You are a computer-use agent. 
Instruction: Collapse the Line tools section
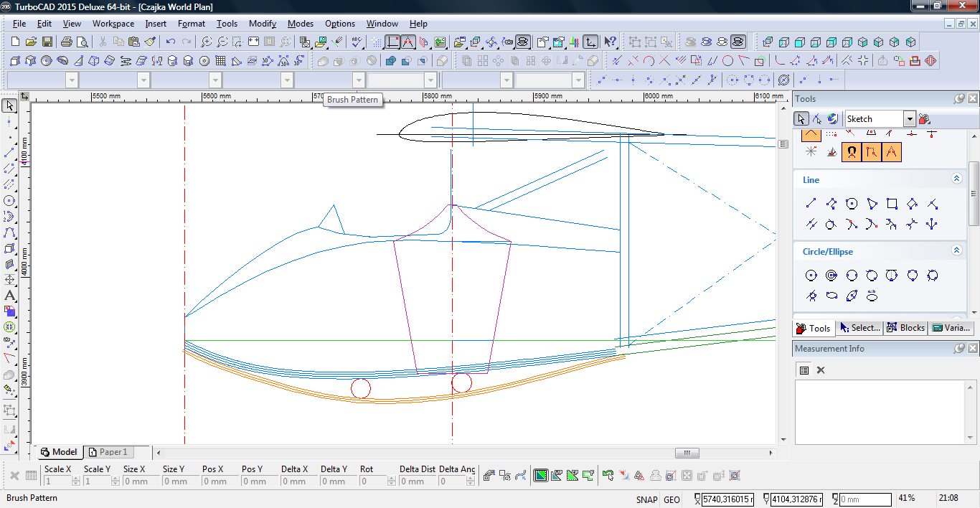point(956,179)
